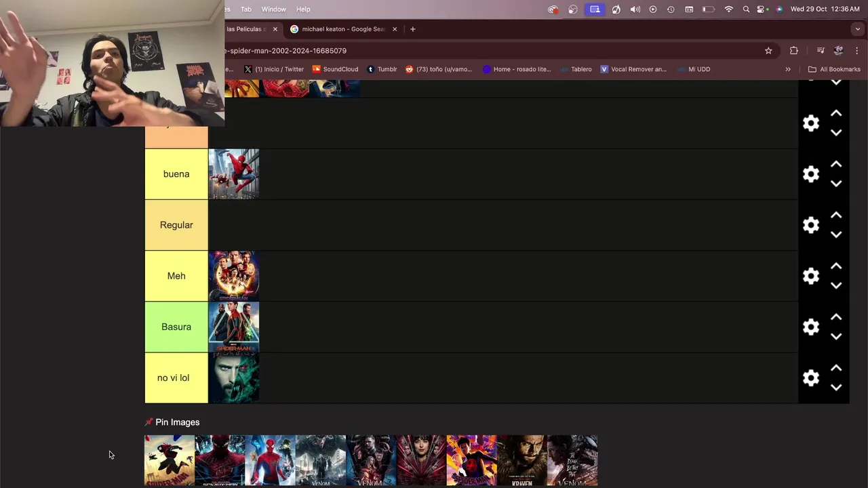868x488 pixels.
Task: Open settings gear for the no vi lol tier
Action: [x=811, y=378]
